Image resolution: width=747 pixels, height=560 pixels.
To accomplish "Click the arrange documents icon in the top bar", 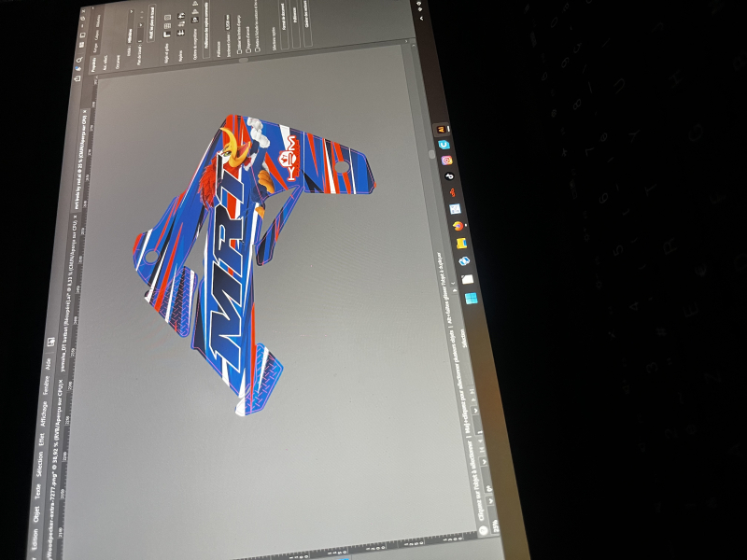I will (82, 45).
